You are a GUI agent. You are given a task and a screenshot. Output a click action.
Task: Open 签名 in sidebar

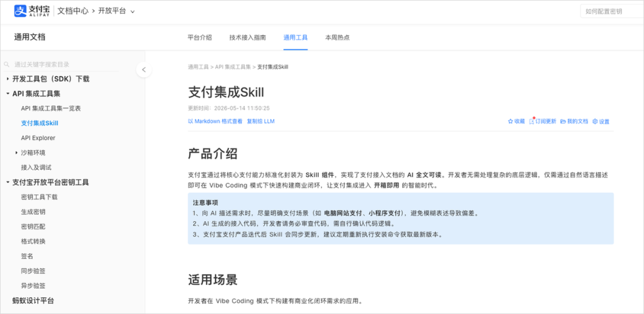point(27,256)
